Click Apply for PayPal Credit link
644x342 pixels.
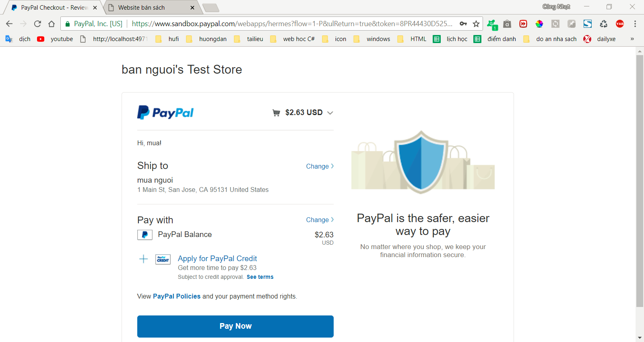click(217, 258)
